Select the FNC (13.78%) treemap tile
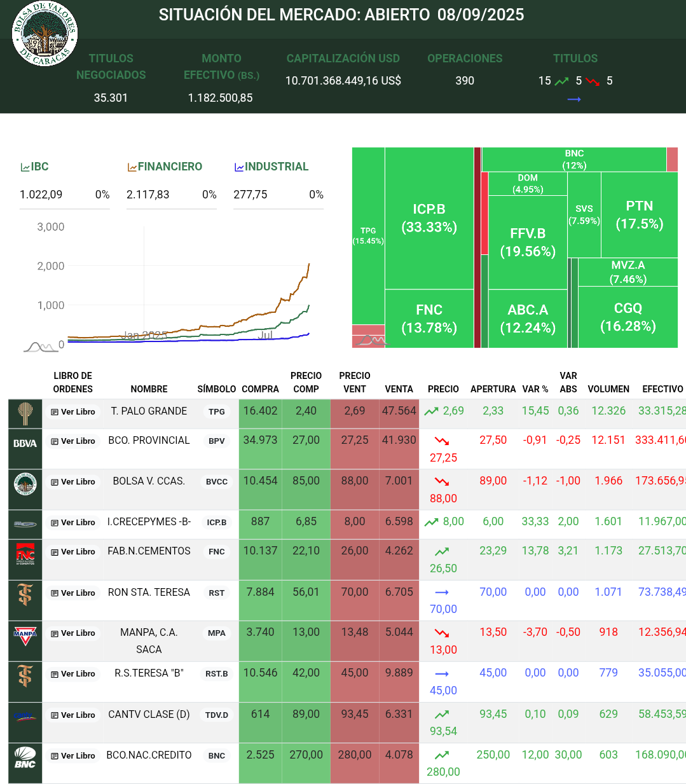The image size is (686, 784). (x=429, y=319)
